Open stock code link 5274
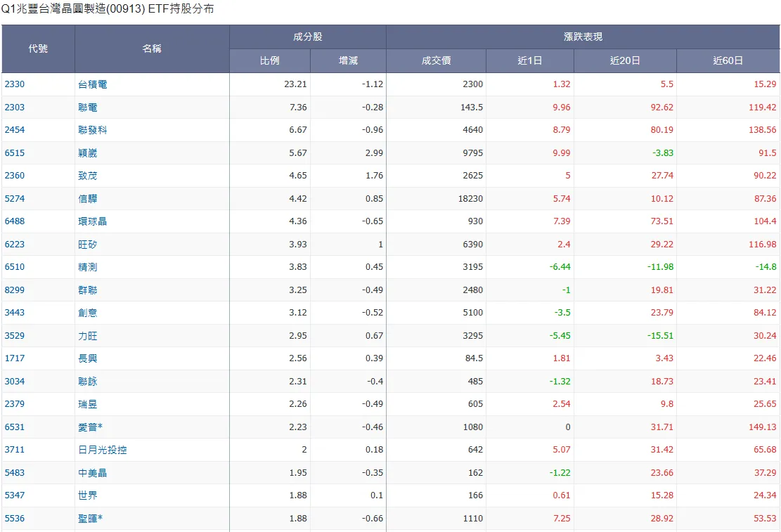The image size is (781, 532). [x=15, y=198]
